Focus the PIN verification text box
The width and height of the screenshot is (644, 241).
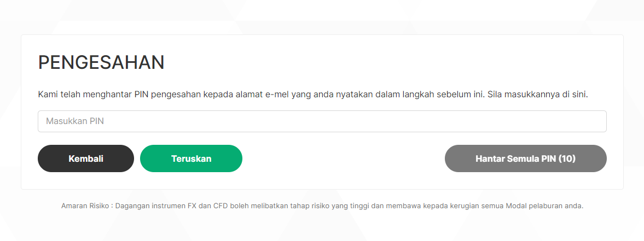[x=322, y=121]
